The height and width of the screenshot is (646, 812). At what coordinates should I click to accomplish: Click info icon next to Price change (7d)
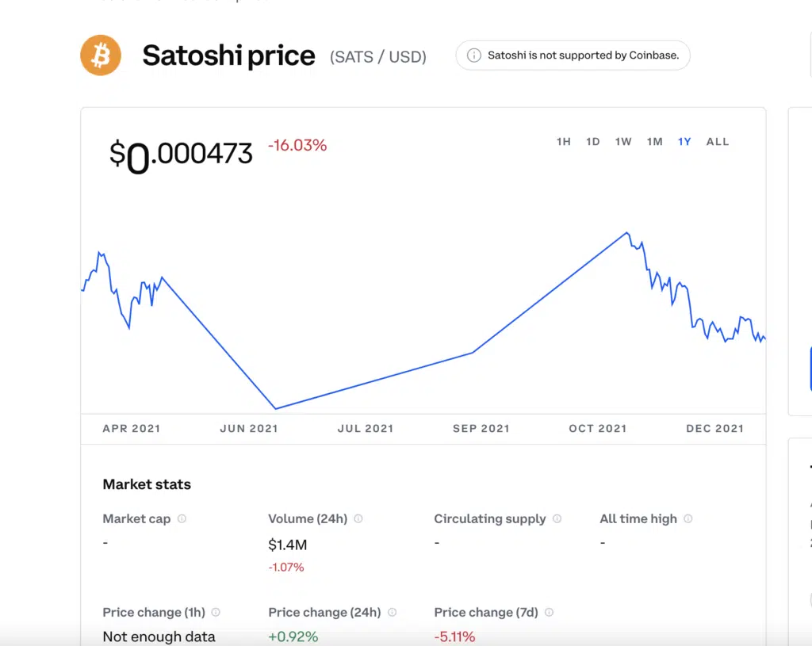click(549, 613)
